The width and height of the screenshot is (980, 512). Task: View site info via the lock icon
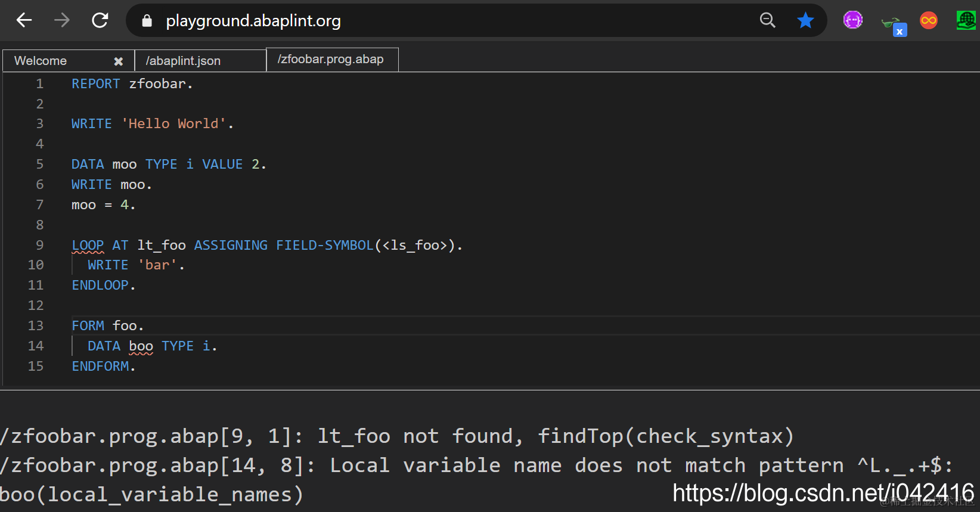(x=147, y=21)
